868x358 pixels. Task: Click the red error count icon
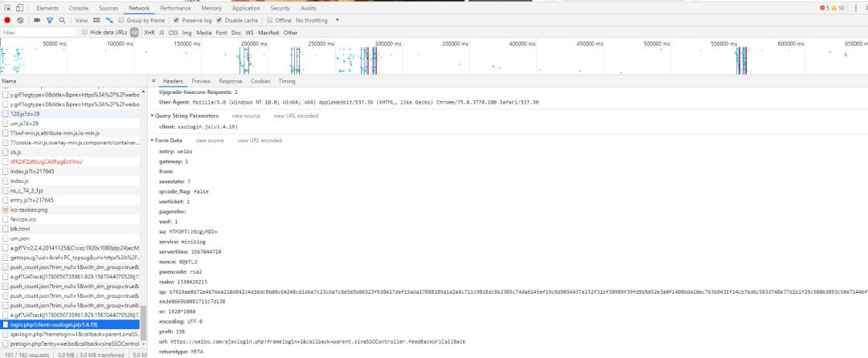click(822, 8)
